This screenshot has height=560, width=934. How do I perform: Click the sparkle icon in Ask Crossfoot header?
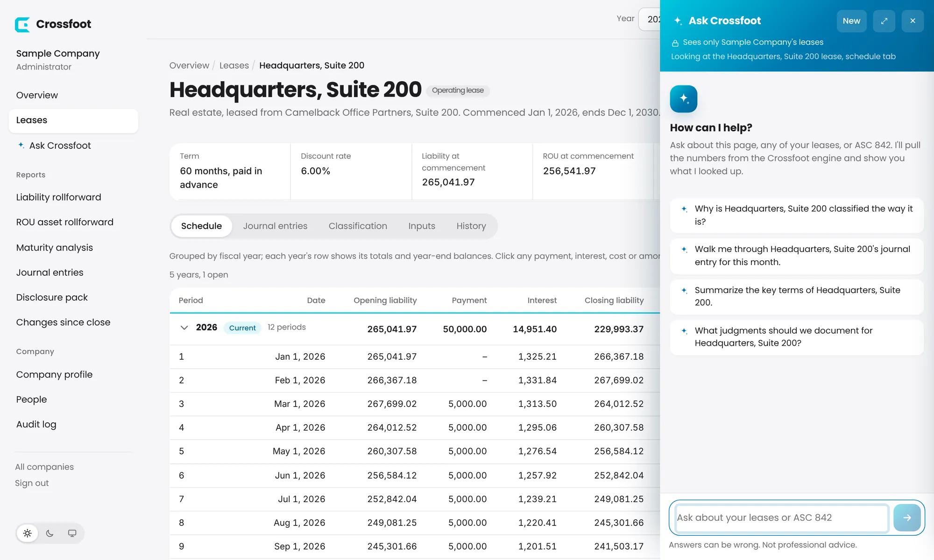pyautogui.click(x=678, y=21)
